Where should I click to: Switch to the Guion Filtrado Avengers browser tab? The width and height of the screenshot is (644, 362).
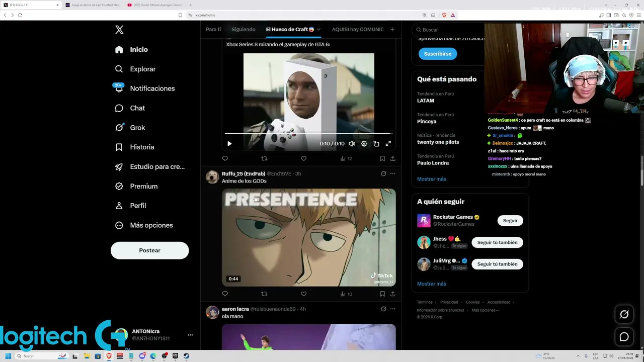[155, 5]
